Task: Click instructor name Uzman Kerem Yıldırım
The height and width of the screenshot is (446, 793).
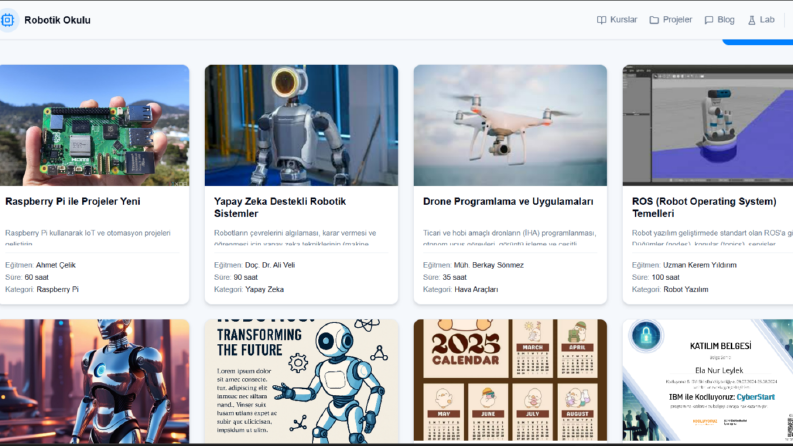Action: [x=699, y=265]
